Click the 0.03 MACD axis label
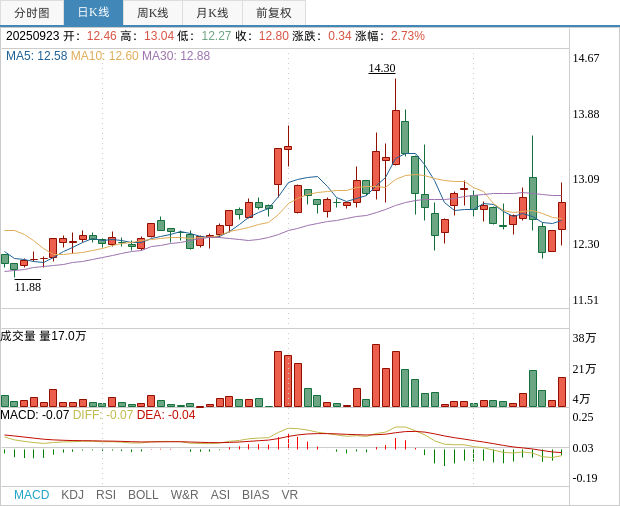The image size is (620, 506). pyautogui.click(x=583, y=448)
